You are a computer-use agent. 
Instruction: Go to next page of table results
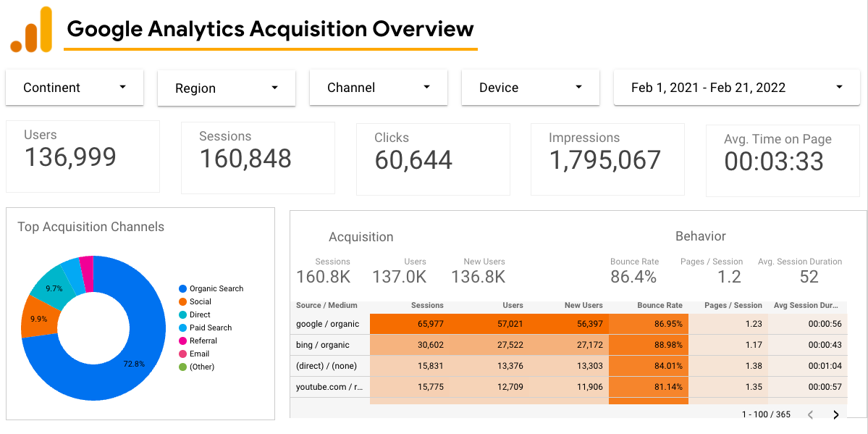[x=836, y=414]
